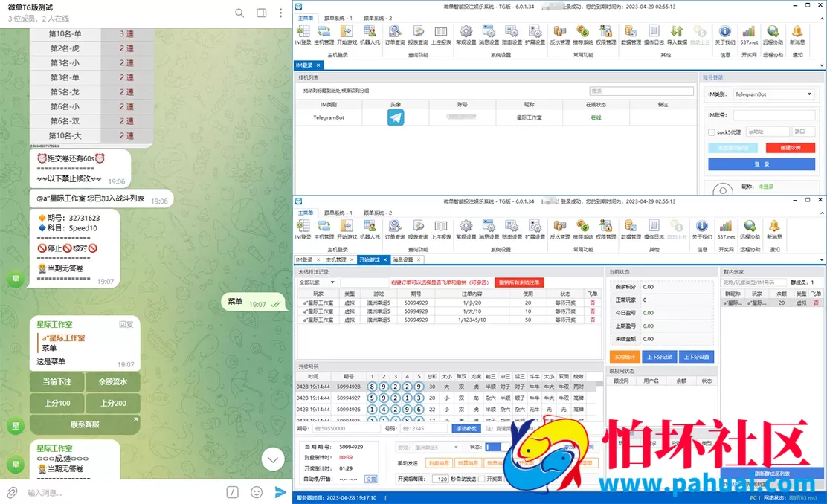Open the emoji picker in message bar

tap(257, 492)
